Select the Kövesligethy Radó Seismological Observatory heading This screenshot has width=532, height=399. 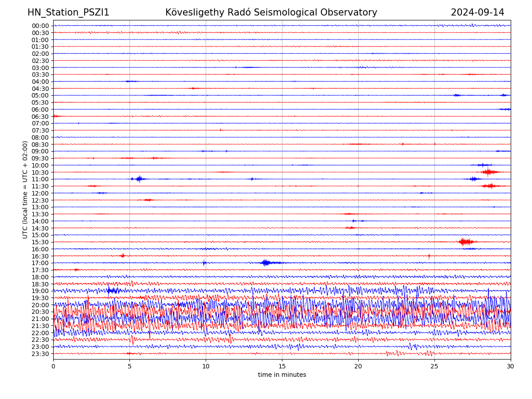tap(271, 12)
